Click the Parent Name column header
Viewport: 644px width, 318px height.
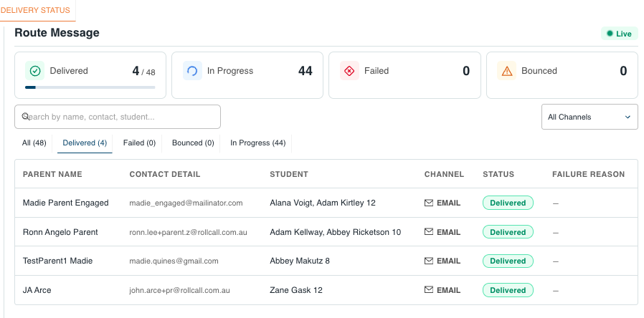pyautogui.click(x=52, y=174)
